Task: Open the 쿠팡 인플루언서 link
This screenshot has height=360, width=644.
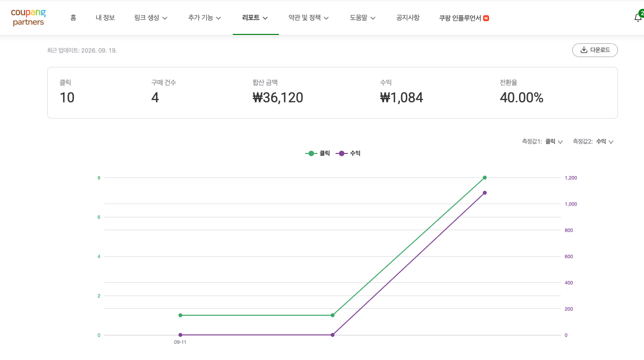Action: [464, 18]
